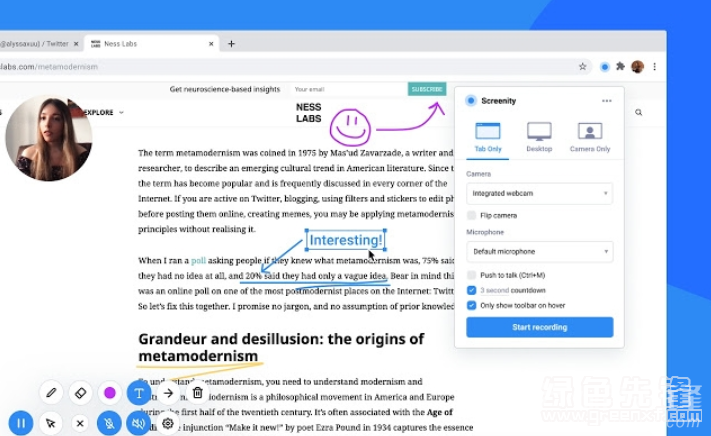The width and height of the screenshot is (711, 436).
Task: Select the eraser tool
Action: [x=80, y=393]
